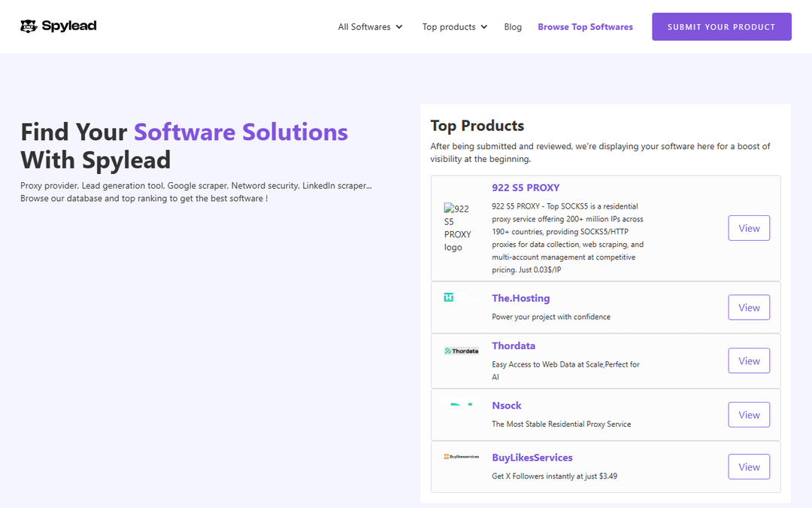Click the BuyLikesServices logo icon
The height and width of the screenshot is (508, 812).
pos(462,457)
